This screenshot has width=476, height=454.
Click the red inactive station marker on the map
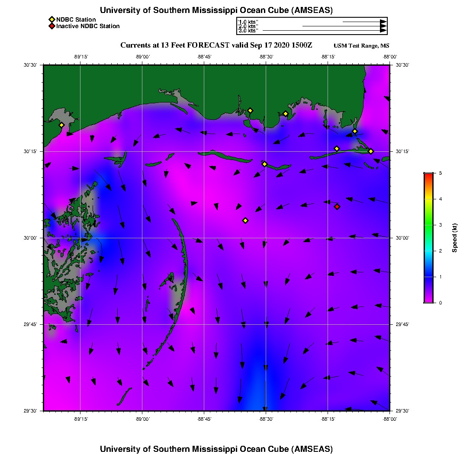click(337, 207)
